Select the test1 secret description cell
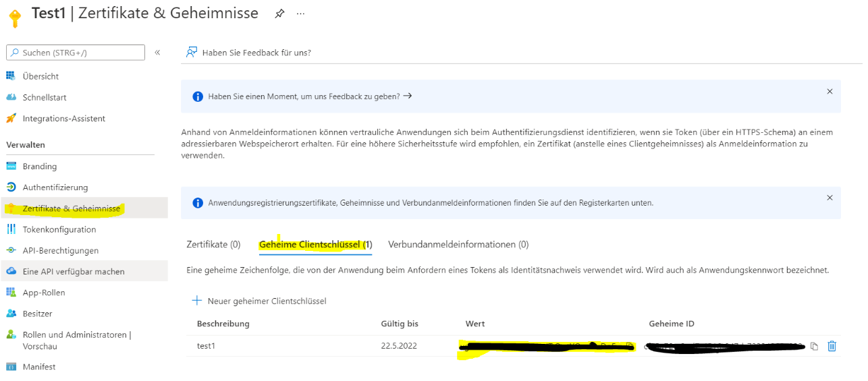868x381 pixels. pos(206,346)
